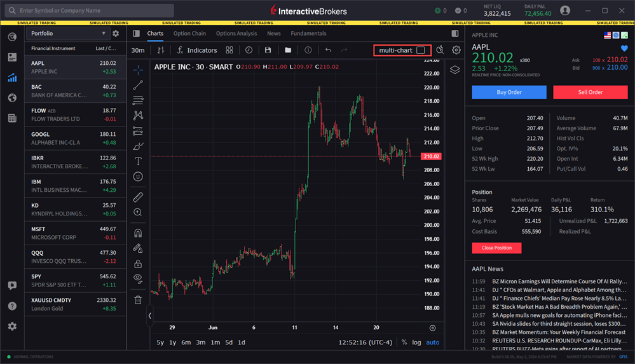This screenshot has width=635, height=364.
Task: Open the sidebar help question icon
Action: (x=12, y=306)
